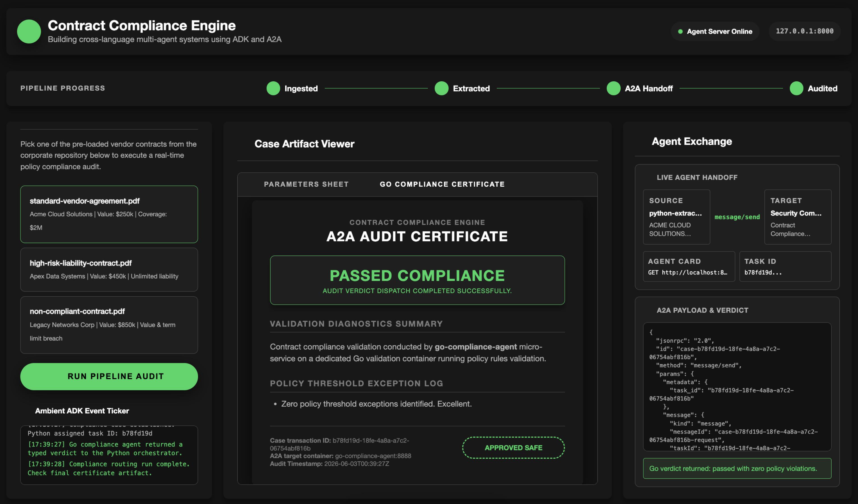This screenshot has width=858, height=504.
Task: Click the Task ID b78fd19d box
Action: click(785, 266)
